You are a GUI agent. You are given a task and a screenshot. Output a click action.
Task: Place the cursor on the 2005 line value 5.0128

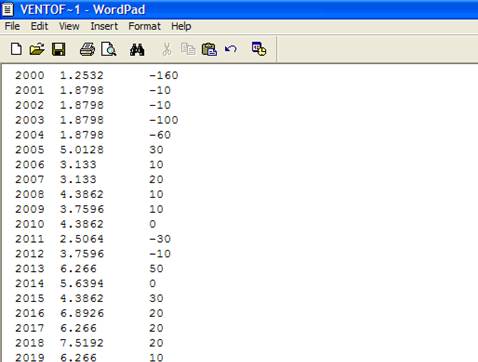[x=82, y=150]
